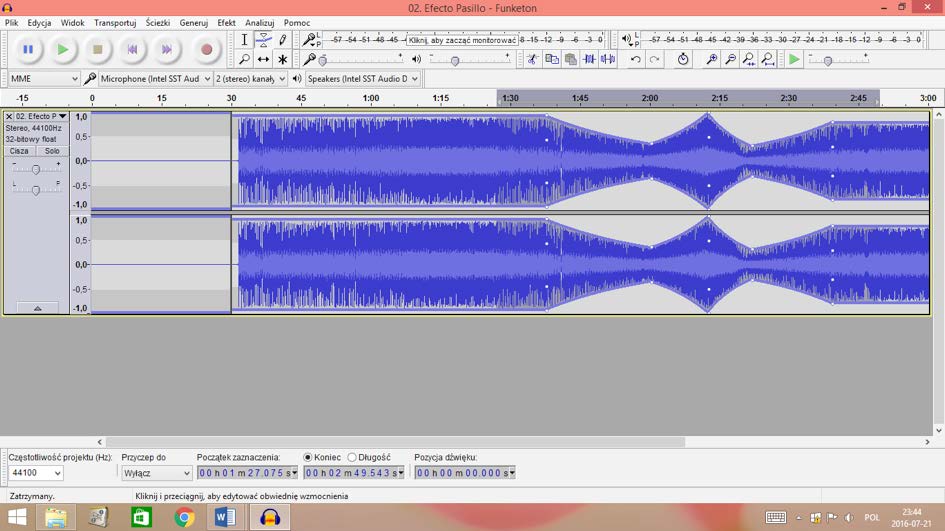Click the Zoom Out icon
945x531 pixels.
click(730, 59)
